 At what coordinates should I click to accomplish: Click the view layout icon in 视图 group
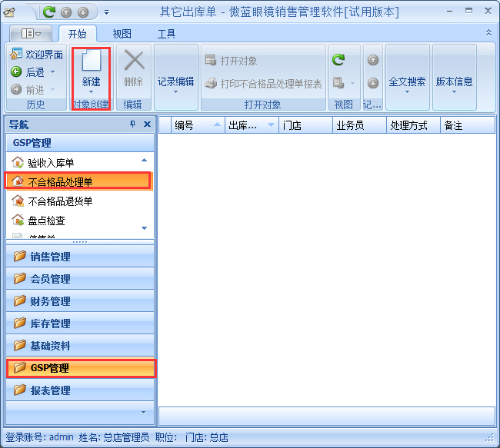point(338,83)
